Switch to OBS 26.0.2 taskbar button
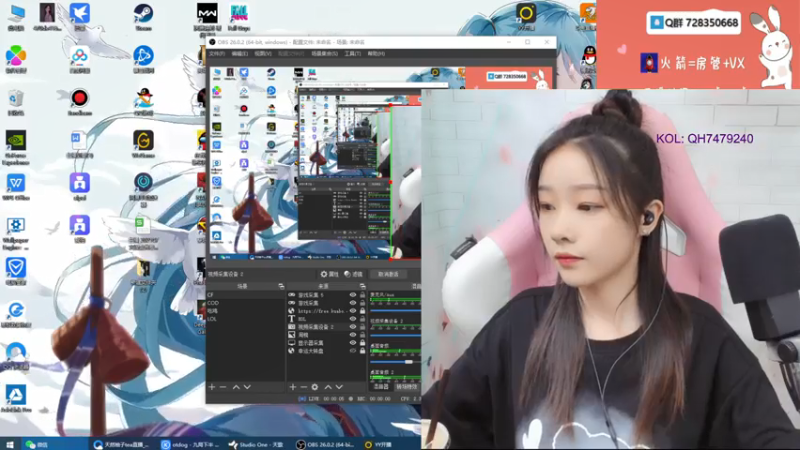Image resolution: width=800 pixels, height=450 pixels. [327, 444]
